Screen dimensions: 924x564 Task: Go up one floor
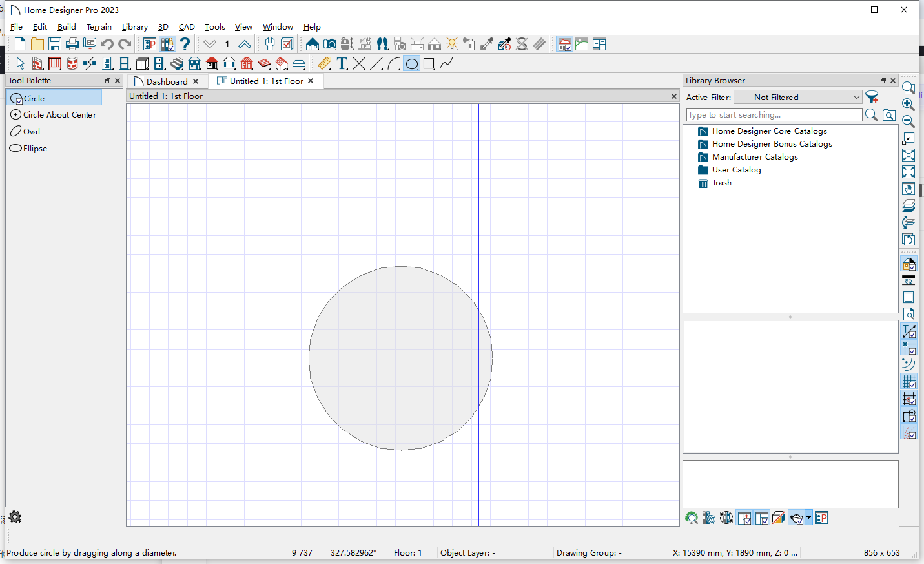(x=245, y=44)
